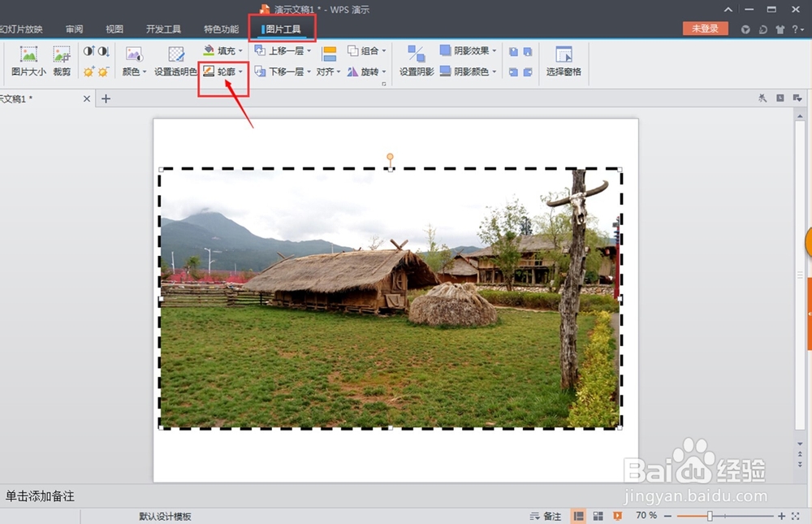The width and height of the screenshot is (812, 524).
Task: Switch to the 特色功能 tab
Action: (221, 29)
